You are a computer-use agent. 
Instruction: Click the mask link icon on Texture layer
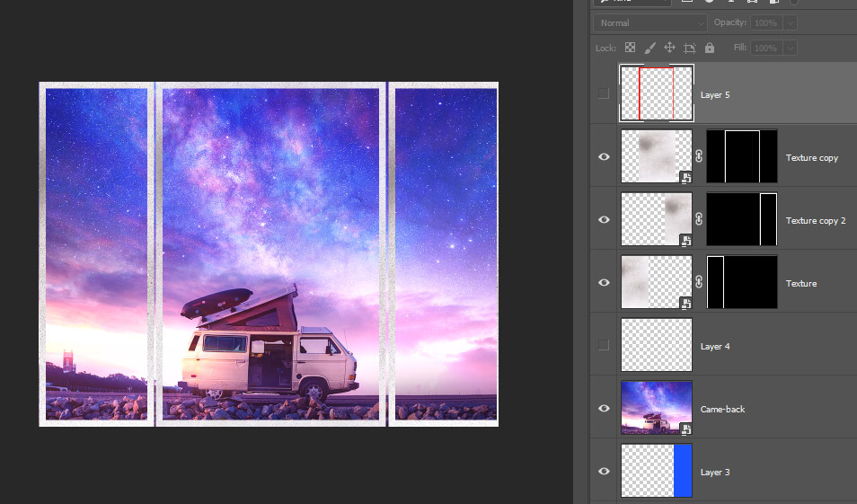(699, 282)
